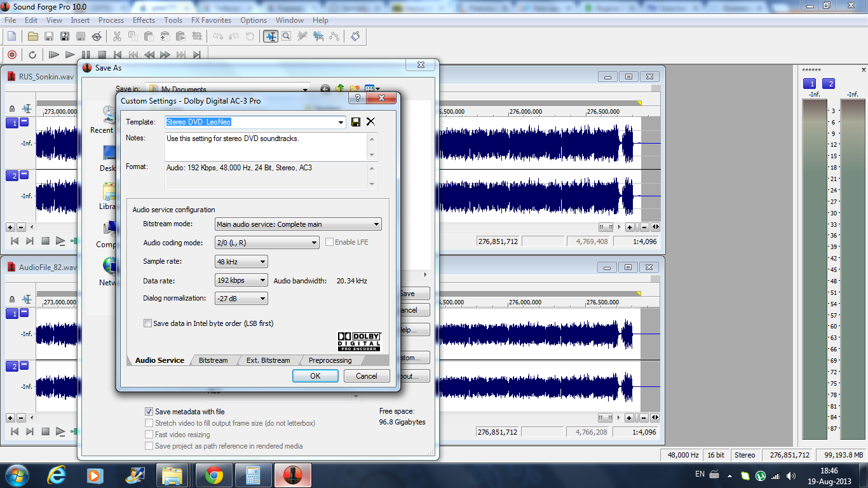Click Play in the main transport bar
The height and width of the screenshot is (488, 868).
coord(70,55)
